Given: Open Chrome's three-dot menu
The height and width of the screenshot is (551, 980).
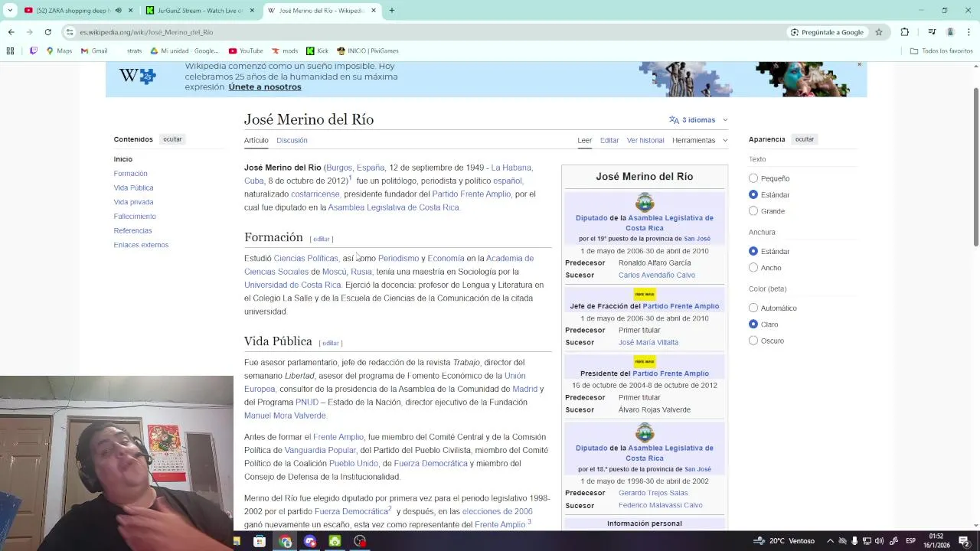Looking at the screenshot, I should click(x=969, y=32).
